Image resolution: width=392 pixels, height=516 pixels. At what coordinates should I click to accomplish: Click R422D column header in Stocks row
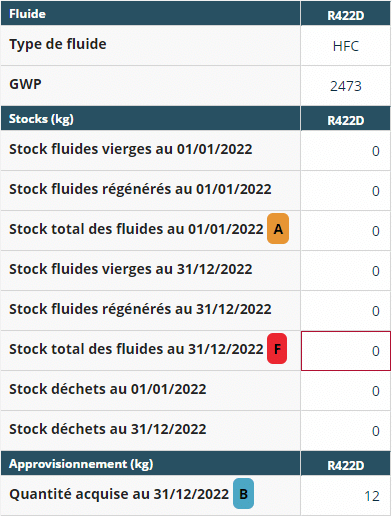(x=346, y=119)
